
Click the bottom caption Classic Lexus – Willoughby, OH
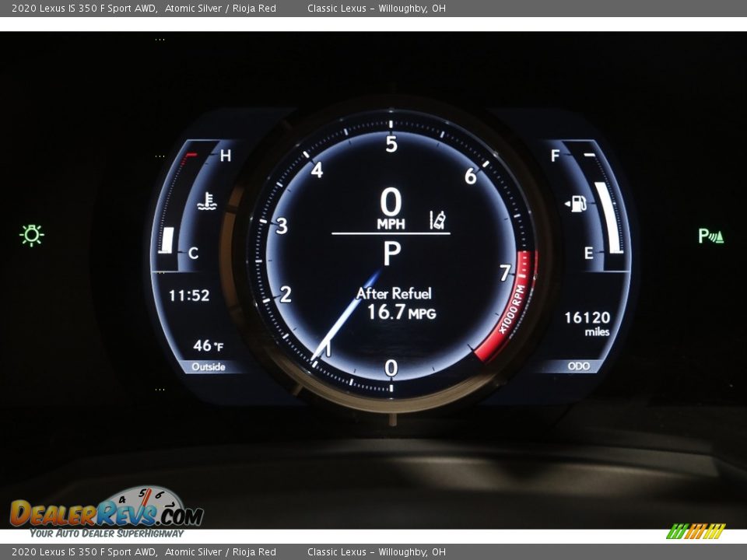click(377, 552)
